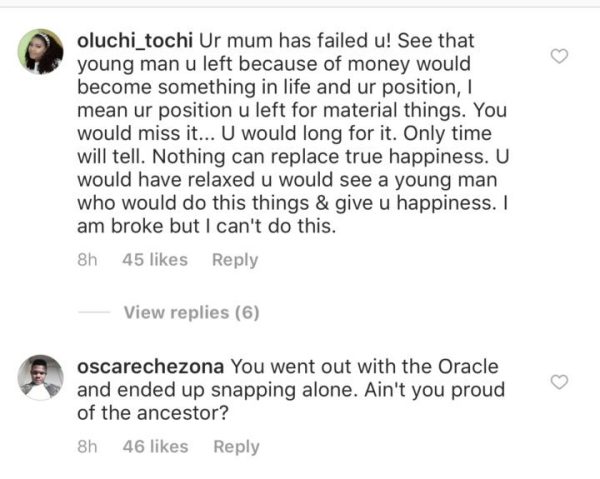Like oluchi_tochi's comment with the heart
This screenshot has height=479, width=600.
point(559,56)
